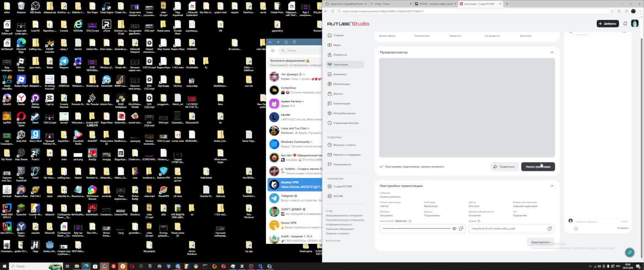Select Cheat Engine desktop icon
This screenshot has height=270, width=644.
(107, 8)
